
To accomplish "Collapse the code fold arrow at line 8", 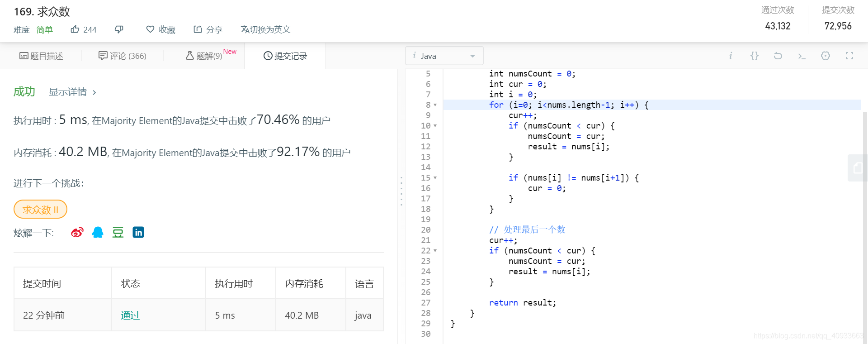I will [435, 105].
